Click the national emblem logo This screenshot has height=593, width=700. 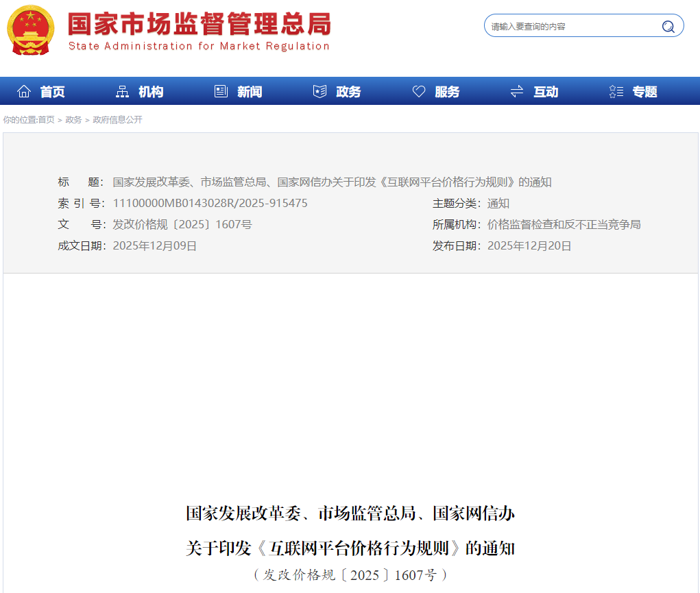(x=32, y=30)
